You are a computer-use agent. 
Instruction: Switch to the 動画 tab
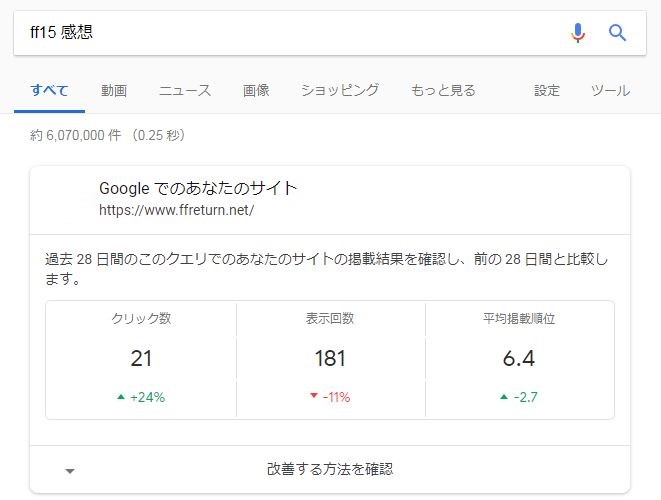pyautogui.click(x=114, y=90)
